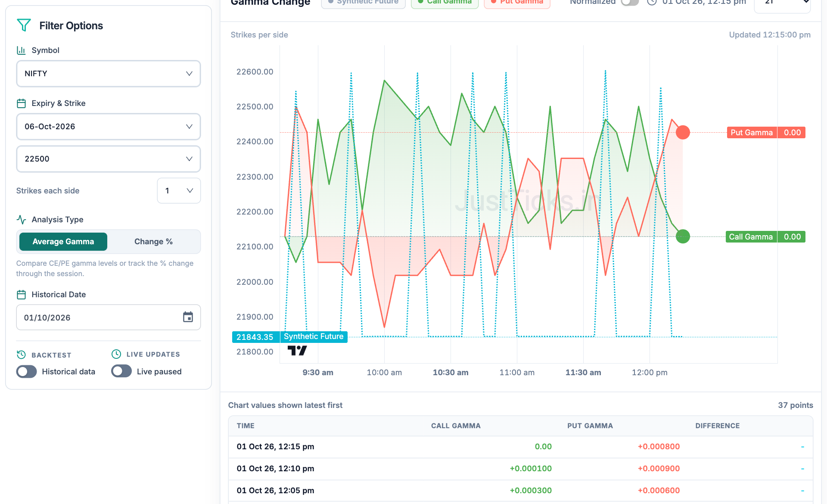Click the 10:30 am time axis label
The height and width of the screenshot is (504, 827).
pos(451,373)
